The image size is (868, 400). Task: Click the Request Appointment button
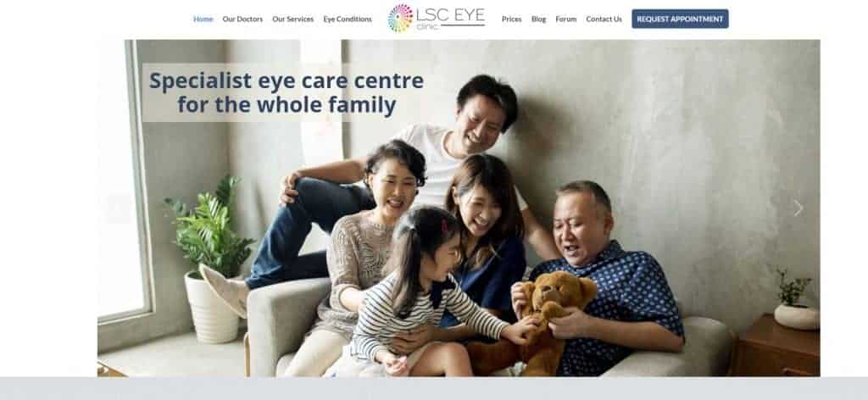(680, 19)
